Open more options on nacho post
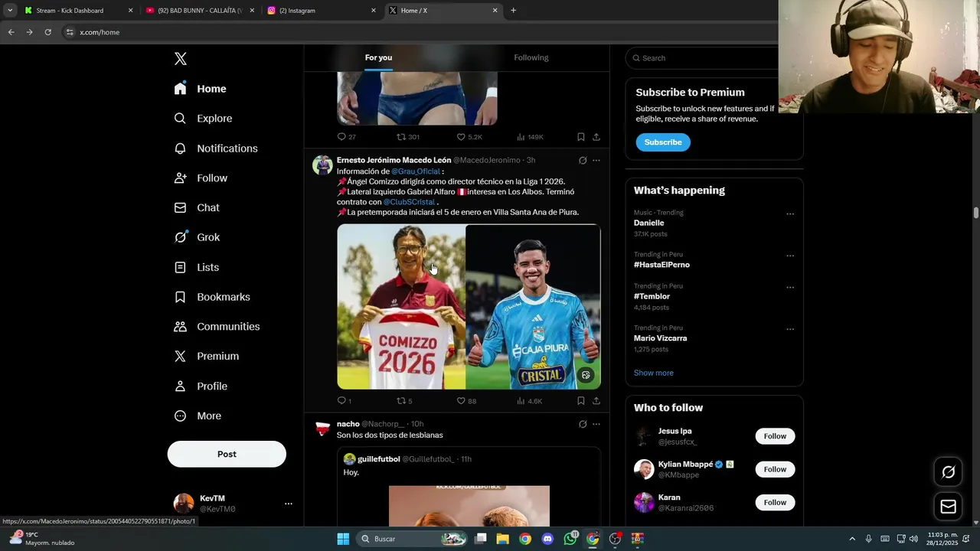Screen dimensions: 980x551 coord(596,425)
